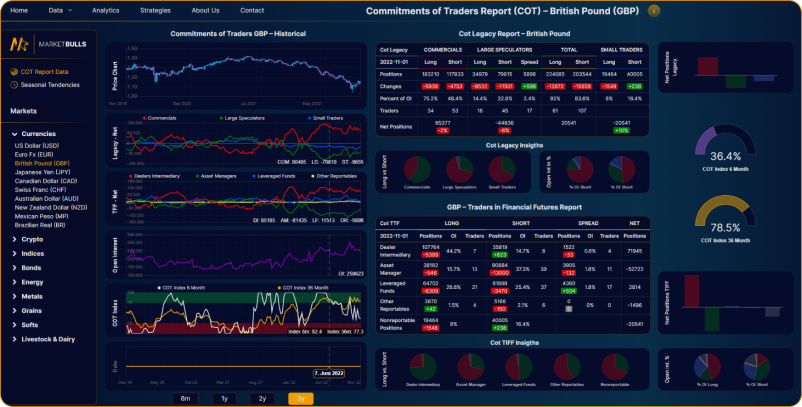Toggle COT Index 36 Month legend entry
802x407 pixels.
[302, 288]
